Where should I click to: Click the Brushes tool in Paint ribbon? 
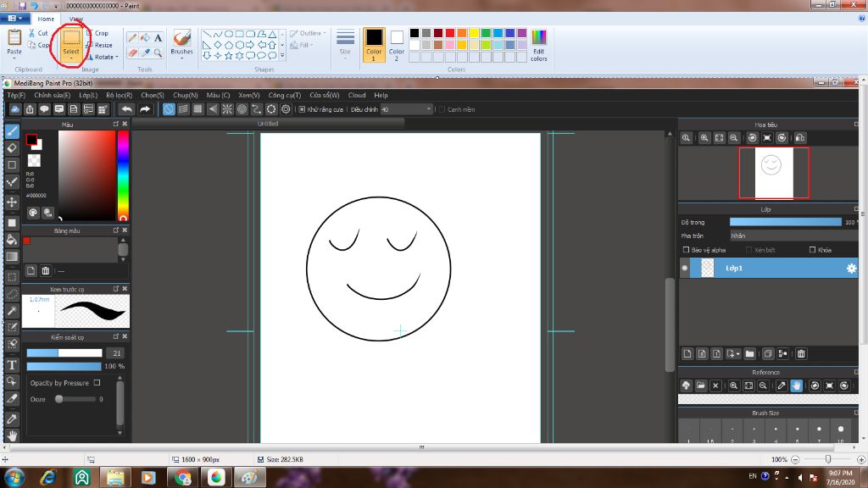181,44
